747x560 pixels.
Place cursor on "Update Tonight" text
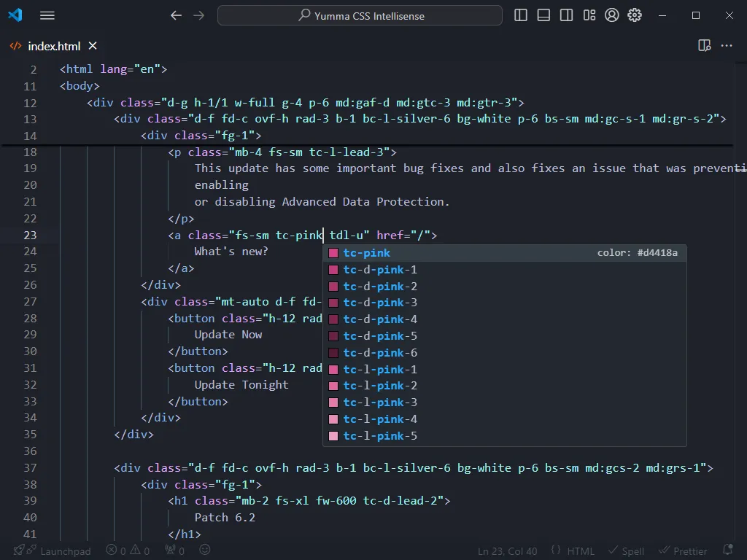click(241, 385)
